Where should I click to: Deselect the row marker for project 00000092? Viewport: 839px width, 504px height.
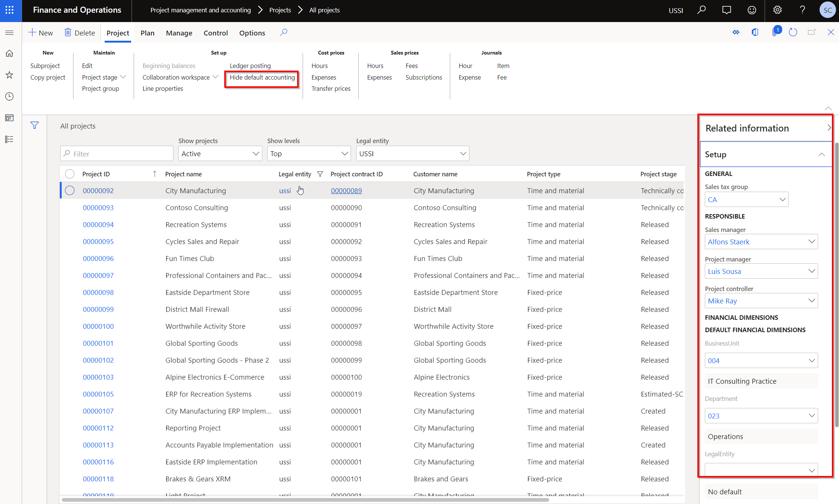click(70, 191)
